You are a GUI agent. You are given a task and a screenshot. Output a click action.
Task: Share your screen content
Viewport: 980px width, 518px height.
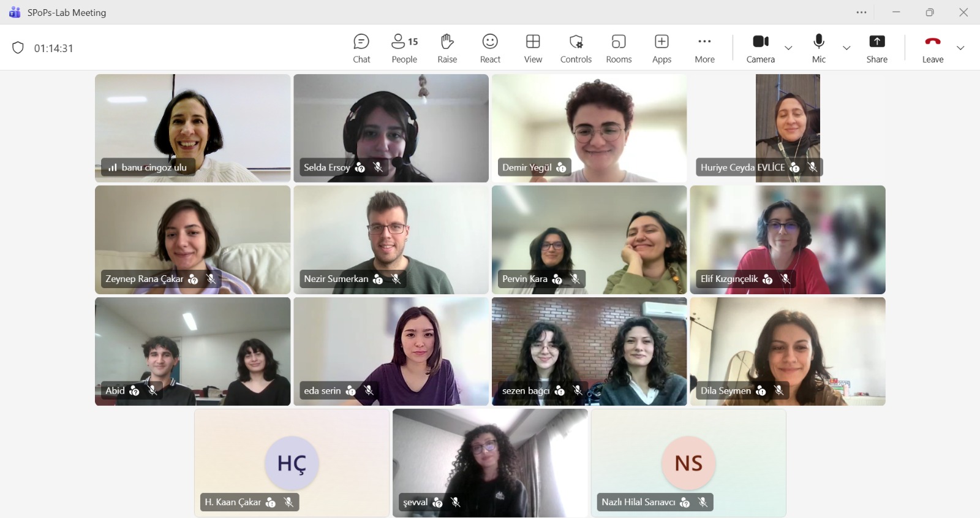876,48
